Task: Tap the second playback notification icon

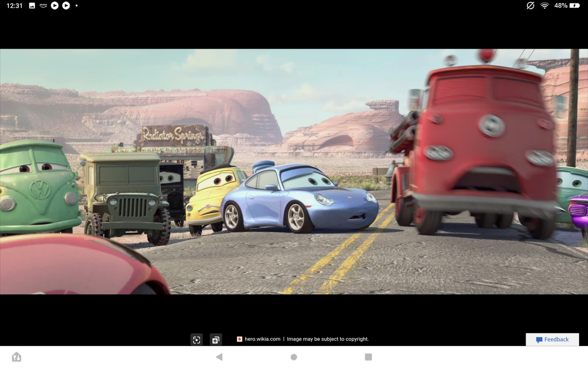Action: 66,5
